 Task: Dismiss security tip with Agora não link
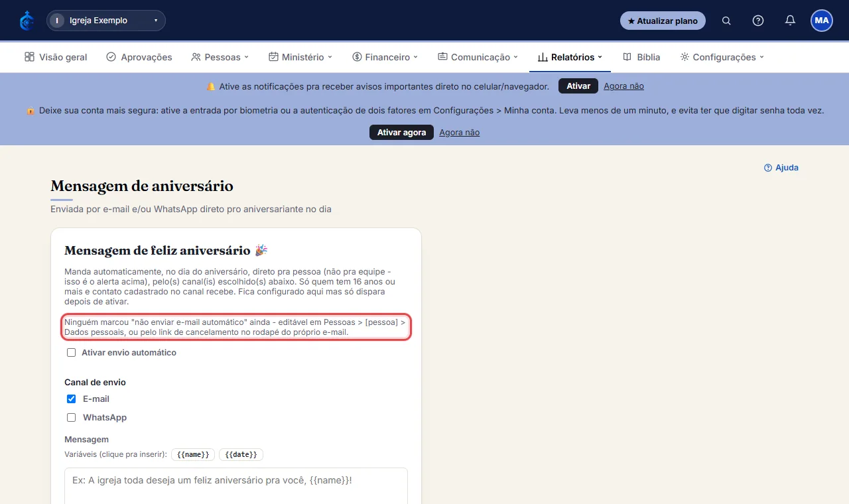point(459,133)
